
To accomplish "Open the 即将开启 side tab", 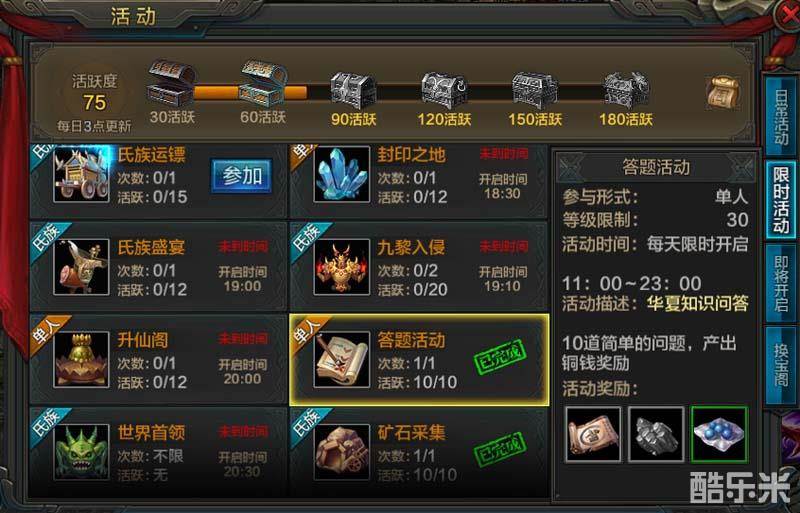I will (x=781, y=283).
